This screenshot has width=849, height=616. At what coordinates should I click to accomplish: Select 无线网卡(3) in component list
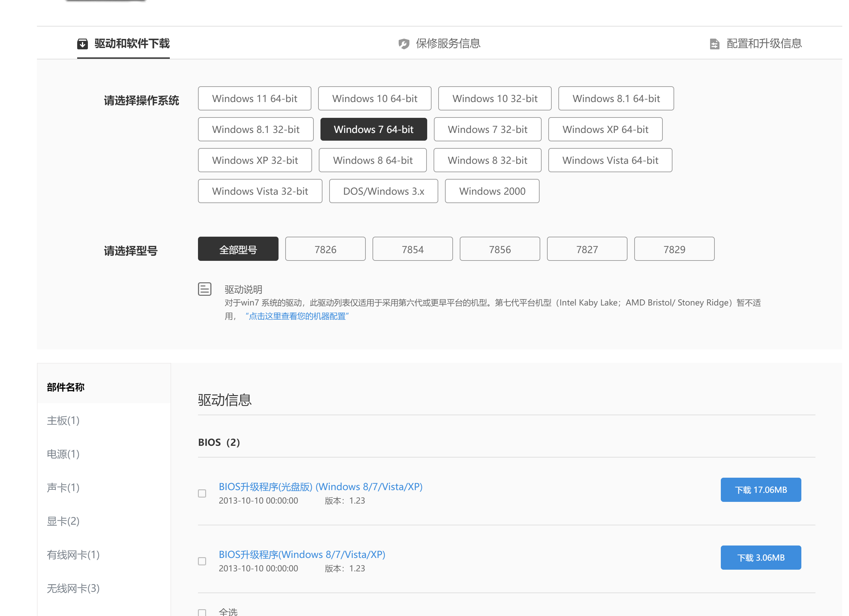tap(73, 588)
